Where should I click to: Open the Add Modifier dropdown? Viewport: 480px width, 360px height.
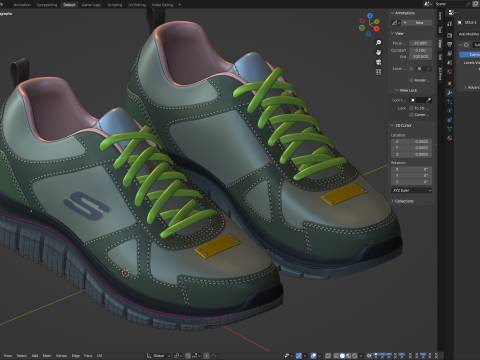[x=469, y=34]
